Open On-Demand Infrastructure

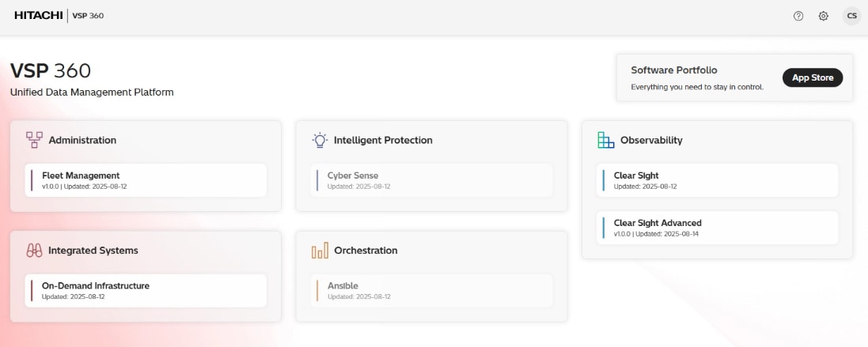tap(146, 290)
